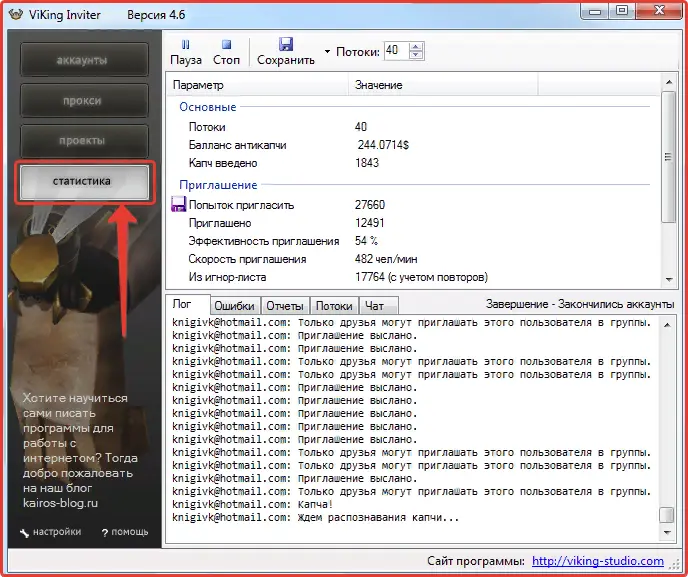Click the log scrollbar down arrow
688x577 pixels.
[x=667, y=532]
